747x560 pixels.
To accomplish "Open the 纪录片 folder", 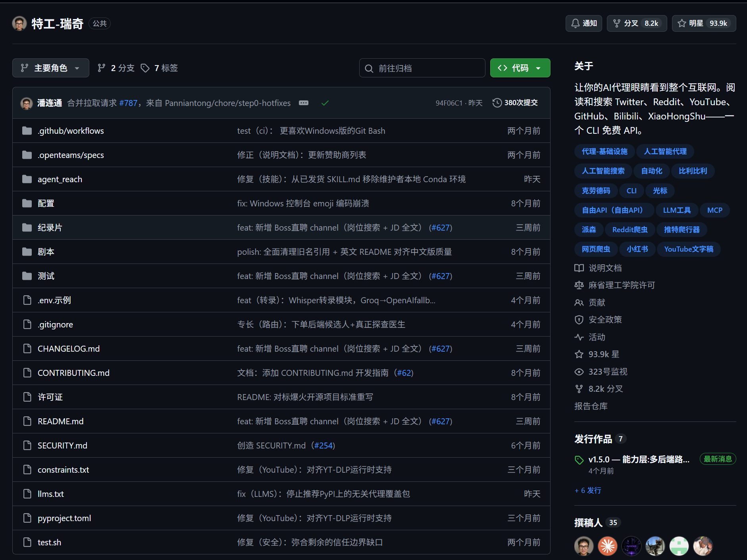I will click(x=50, y=228).
